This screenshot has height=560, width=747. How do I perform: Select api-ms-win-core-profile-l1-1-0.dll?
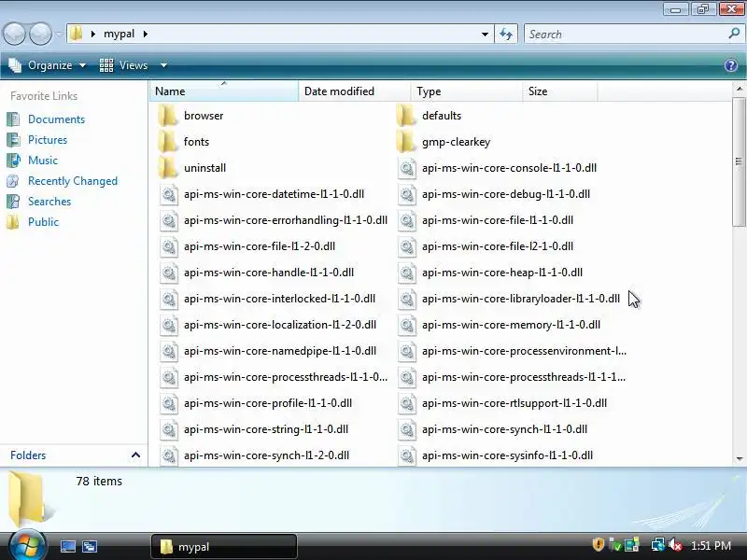pyautogui.click(x=268, y=404)
